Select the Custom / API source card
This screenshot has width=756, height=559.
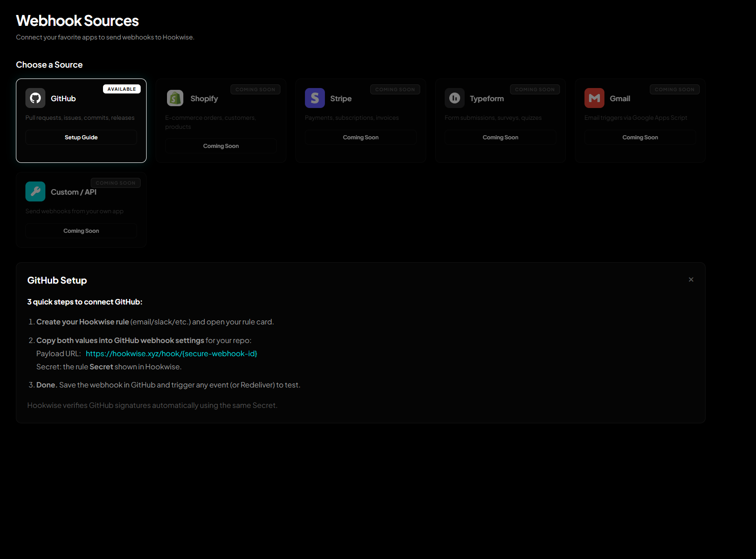(x=81, y=210)
